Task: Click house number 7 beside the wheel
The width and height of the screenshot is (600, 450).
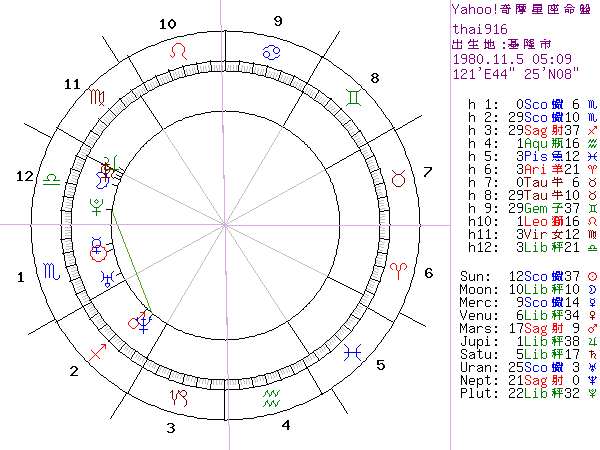Action: pos(428,171)
